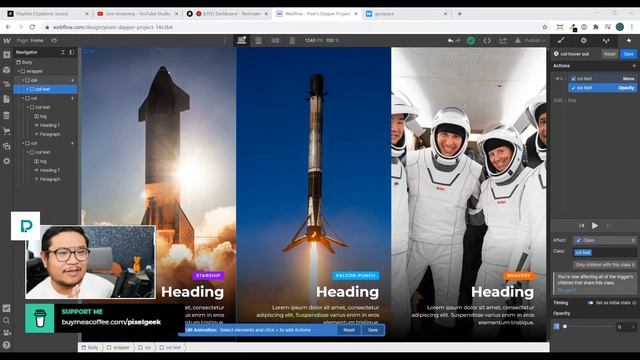Undo the last action in top toolbar

(x=450, y=40)
